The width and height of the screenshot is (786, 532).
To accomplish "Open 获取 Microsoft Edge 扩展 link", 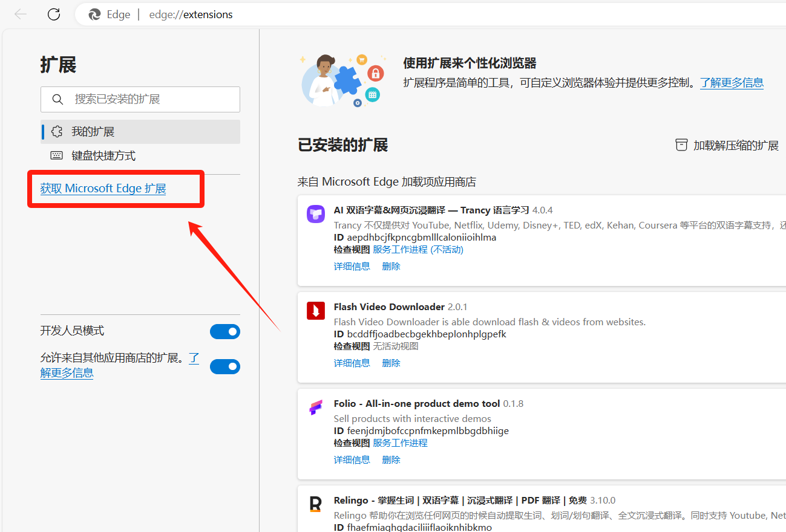I will 103,189.
